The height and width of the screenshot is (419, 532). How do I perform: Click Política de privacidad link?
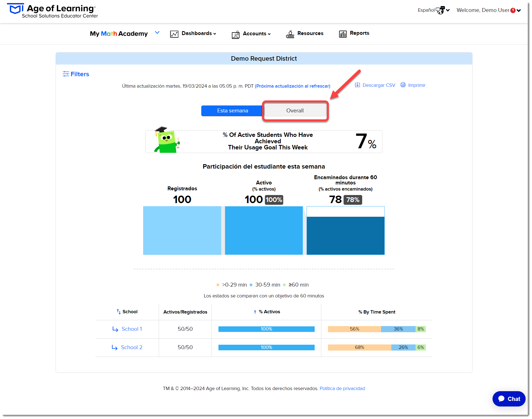[342, 389]
